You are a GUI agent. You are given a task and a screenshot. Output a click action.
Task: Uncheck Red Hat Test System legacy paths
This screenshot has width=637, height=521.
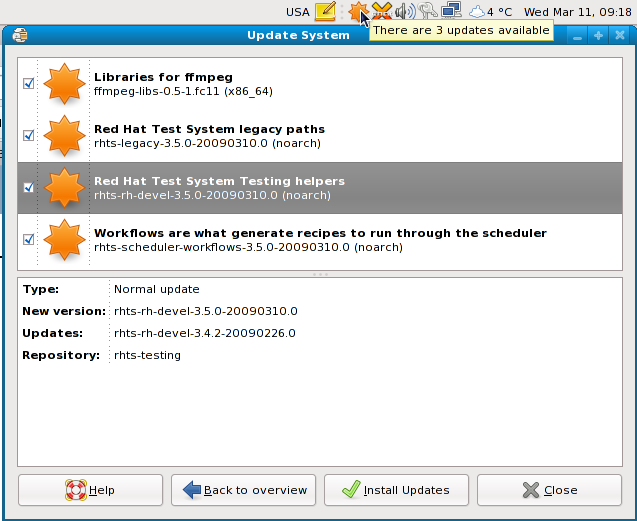click(29, 135)
